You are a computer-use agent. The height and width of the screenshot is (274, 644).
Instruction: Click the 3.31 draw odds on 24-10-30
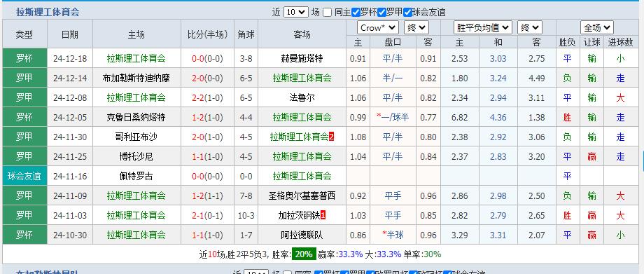coord(498,235)
